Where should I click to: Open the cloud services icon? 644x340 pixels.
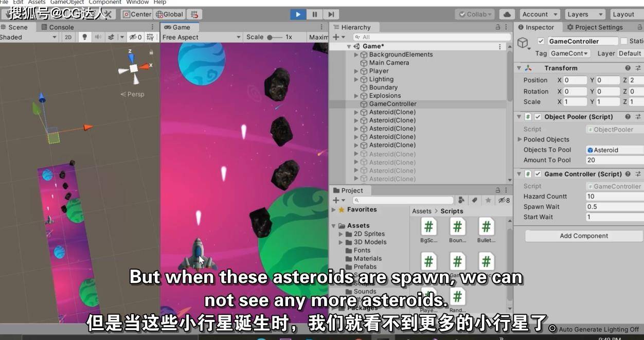point(507,14)
